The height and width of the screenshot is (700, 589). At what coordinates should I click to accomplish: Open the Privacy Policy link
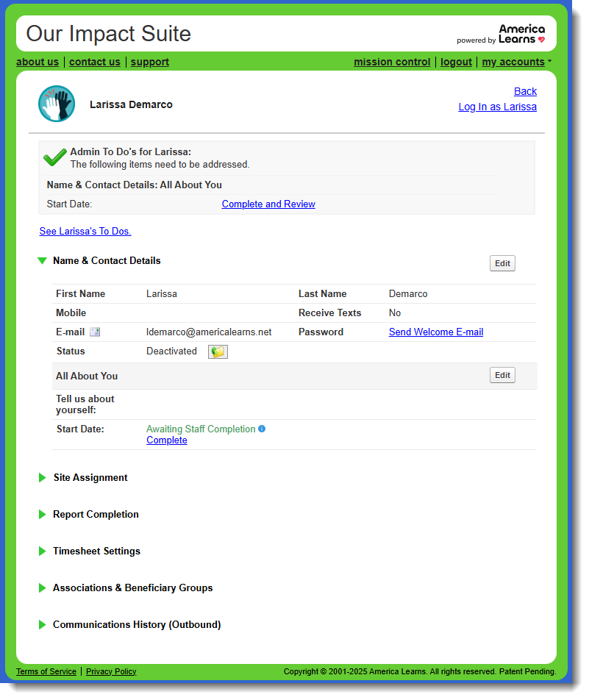click(111, 671)
